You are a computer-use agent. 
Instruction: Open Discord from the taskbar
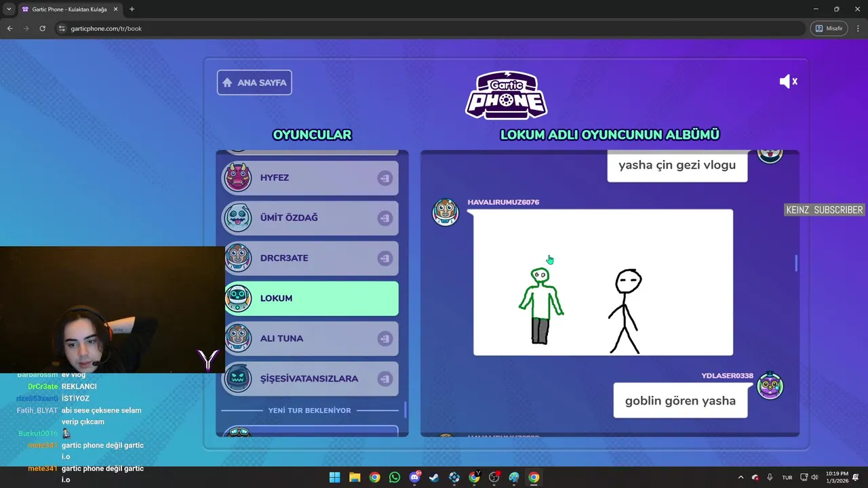tap(414, 477)
